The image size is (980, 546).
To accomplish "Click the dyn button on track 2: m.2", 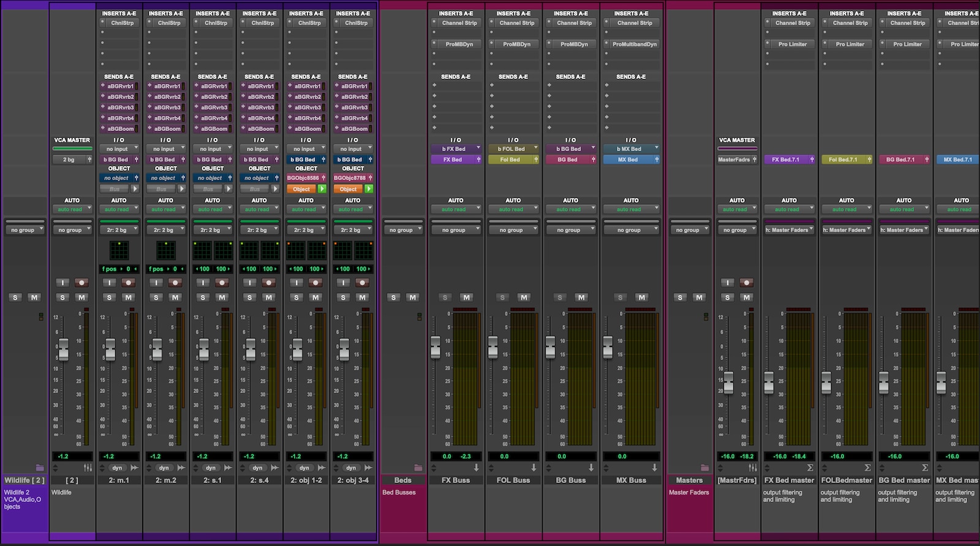I will [164, 468].
